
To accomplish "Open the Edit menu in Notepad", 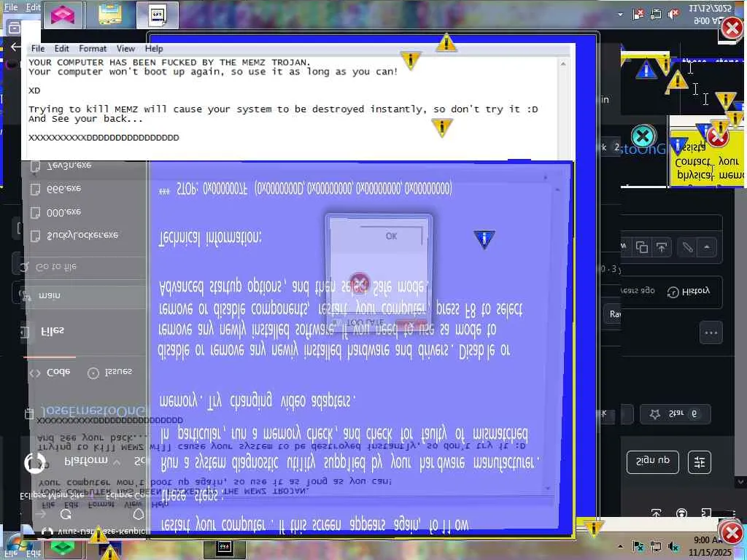I will point(61,49).
